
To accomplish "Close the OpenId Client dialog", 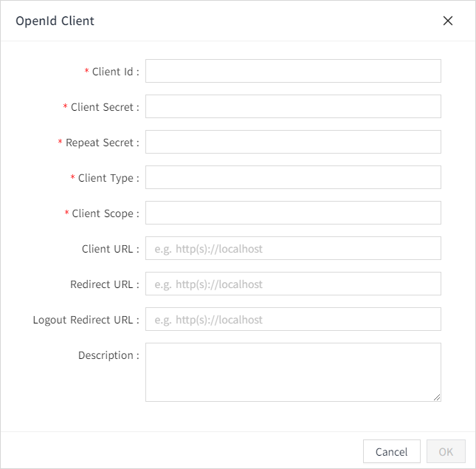I will click(447, 21).
